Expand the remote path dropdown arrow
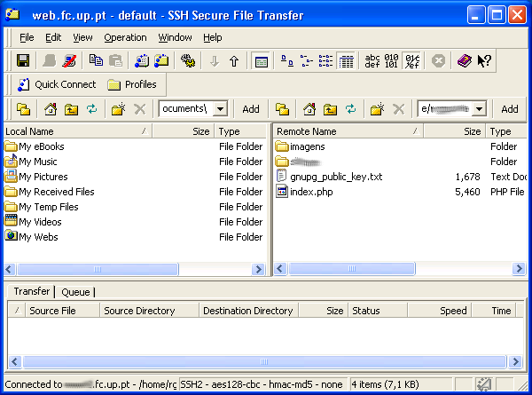 (x=479, y=109)
